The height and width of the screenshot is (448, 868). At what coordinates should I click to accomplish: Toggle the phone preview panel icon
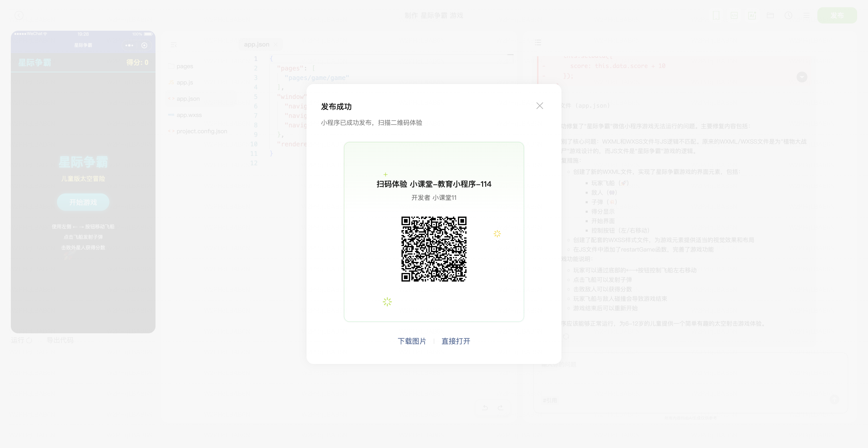[716, 16]
